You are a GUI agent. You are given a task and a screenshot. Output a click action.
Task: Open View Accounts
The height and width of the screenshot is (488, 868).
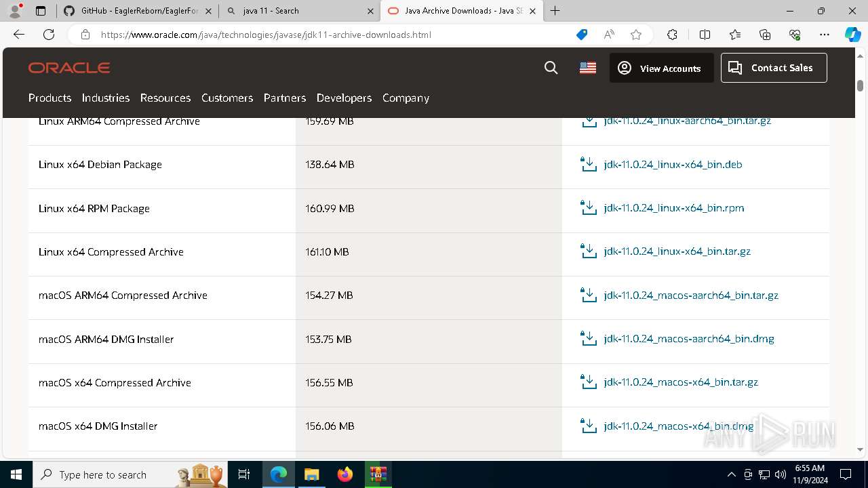click(661, 68)
